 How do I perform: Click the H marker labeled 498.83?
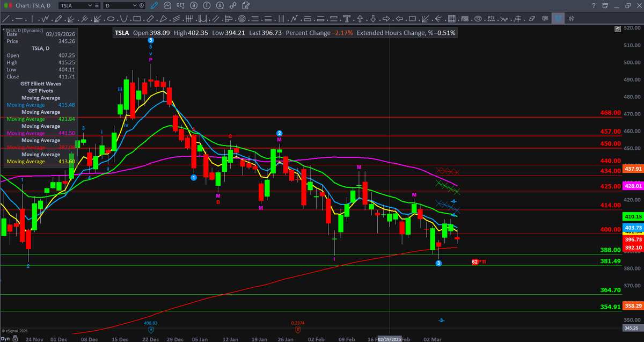click(x=151, y=329)
